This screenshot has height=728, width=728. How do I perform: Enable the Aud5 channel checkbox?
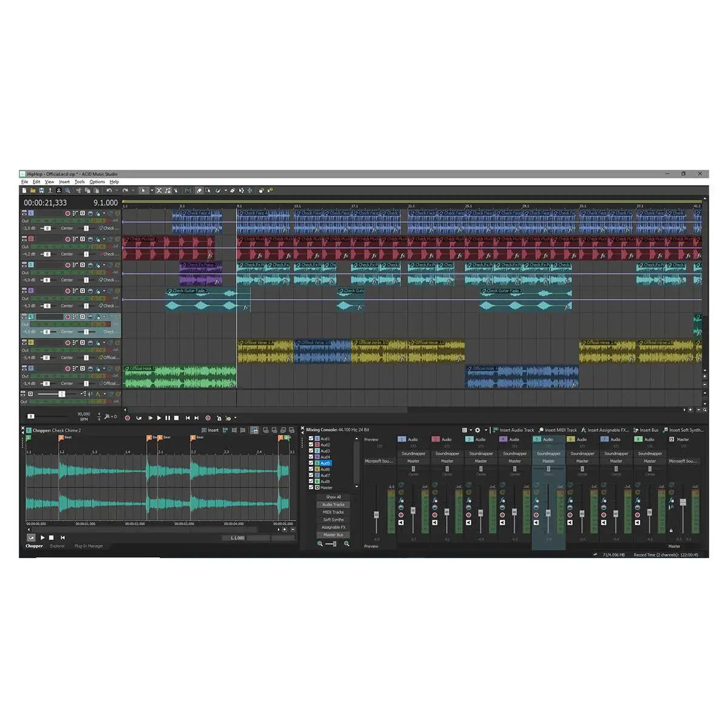tap(311, 463)
